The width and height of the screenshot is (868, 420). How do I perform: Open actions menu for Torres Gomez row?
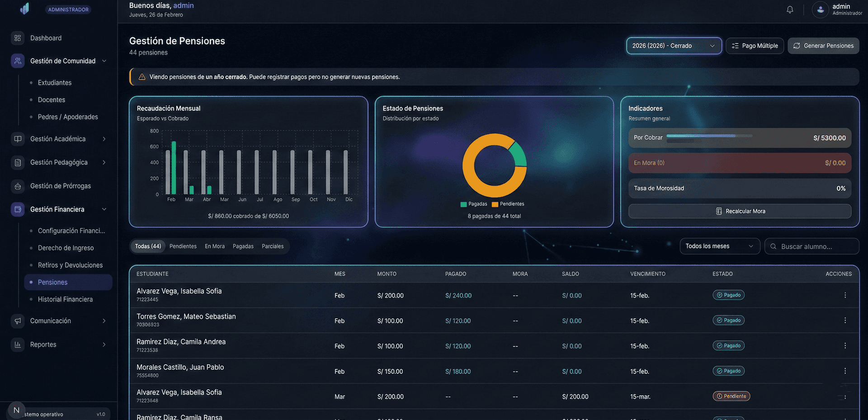click(x=844, y=321)
